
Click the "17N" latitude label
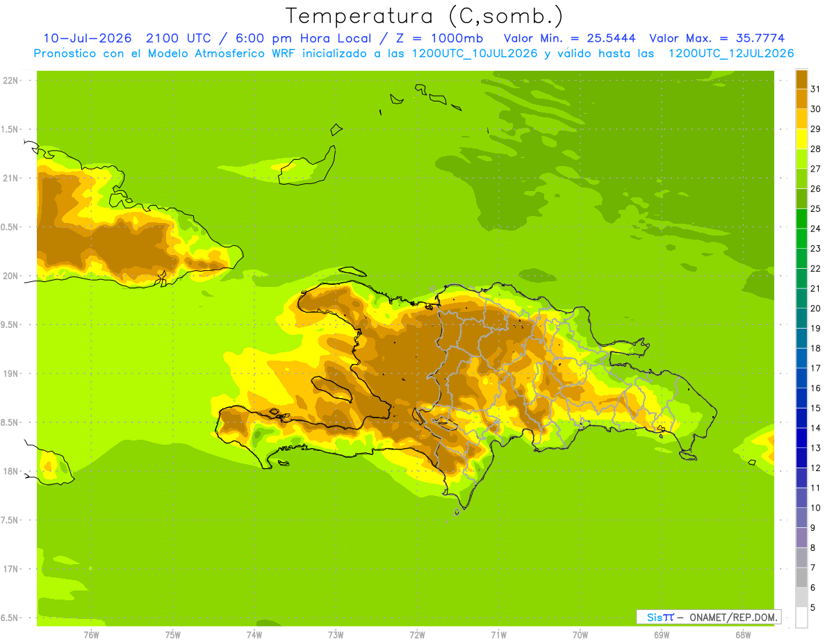tap(11, 569)
